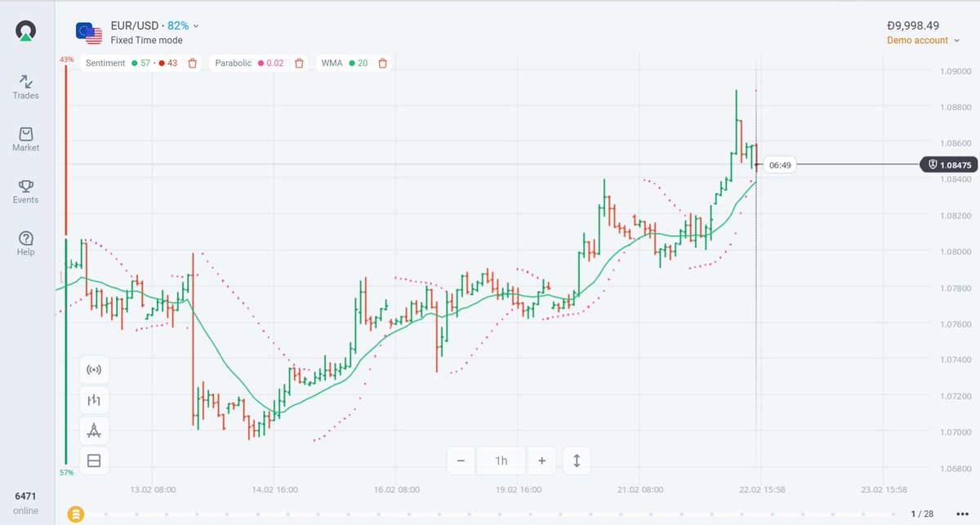Click the 1.08475 current price label
The image size is (980, 525).
tap(949, 165)
